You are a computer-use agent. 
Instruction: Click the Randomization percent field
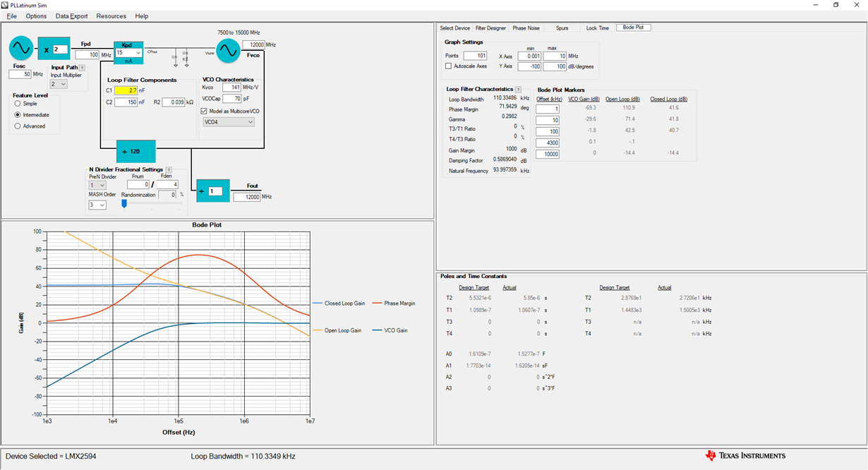[167, 194]
